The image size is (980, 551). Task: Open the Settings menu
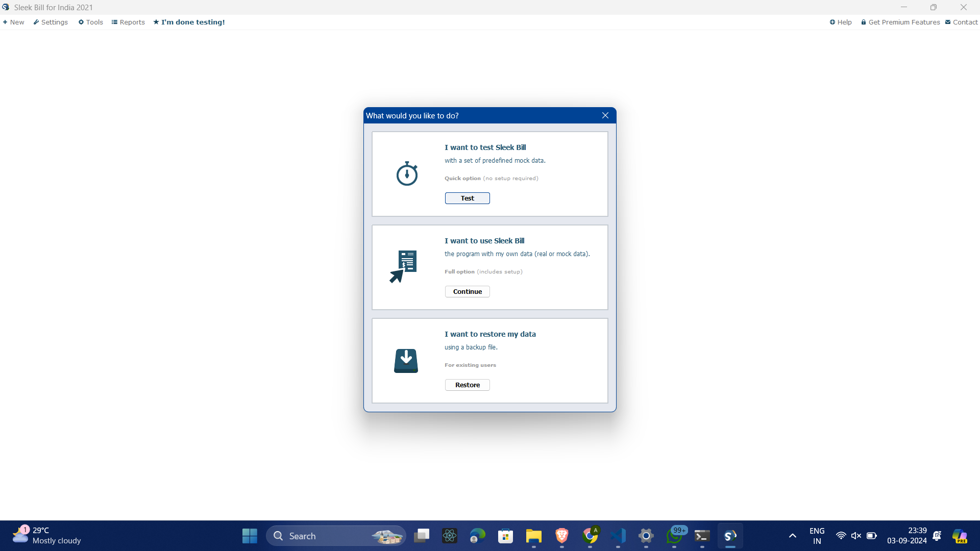(x=51, y=22)
